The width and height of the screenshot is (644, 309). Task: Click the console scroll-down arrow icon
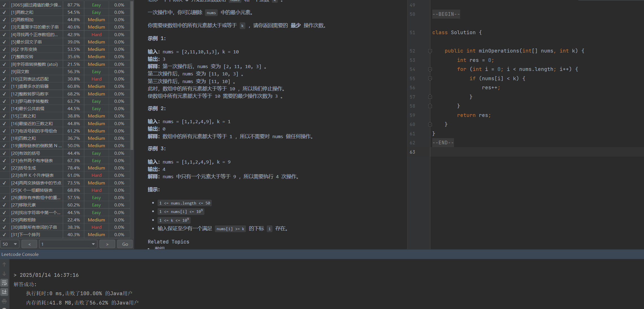pyautogui.click(x=4, y=274)
